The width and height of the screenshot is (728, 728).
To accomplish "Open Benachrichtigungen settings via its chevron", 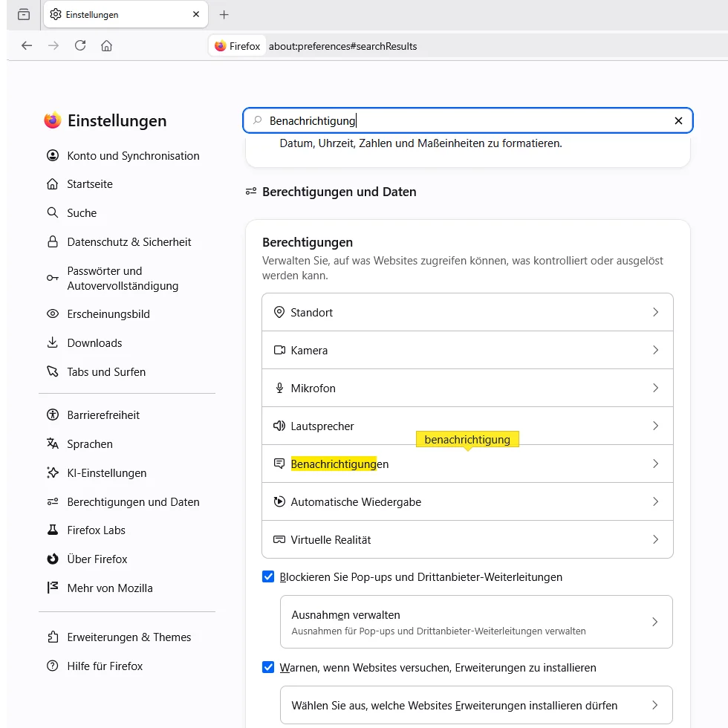I will [x=655, y=464].
